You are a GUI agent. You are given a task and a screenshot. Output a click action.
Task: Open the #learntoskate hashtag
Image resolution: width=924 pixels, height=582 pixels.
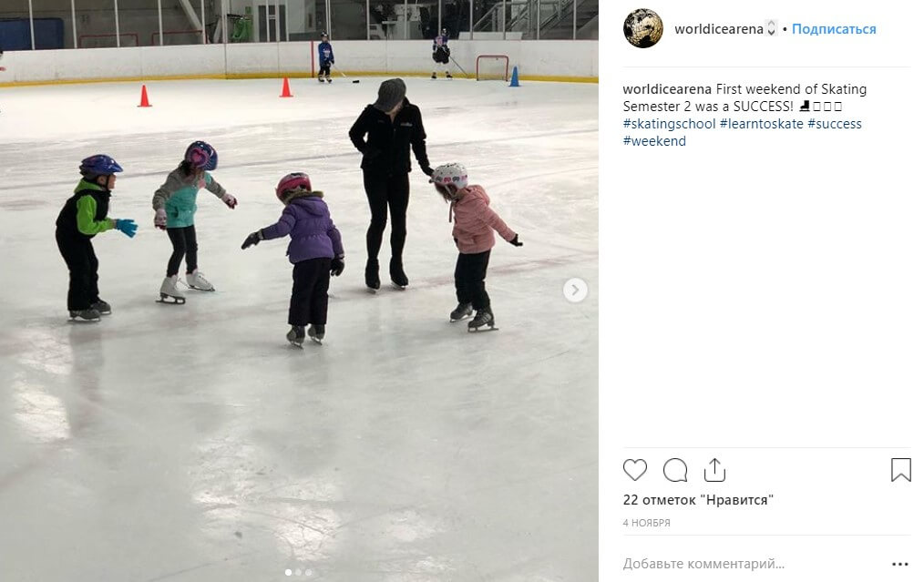pos(762,124)
